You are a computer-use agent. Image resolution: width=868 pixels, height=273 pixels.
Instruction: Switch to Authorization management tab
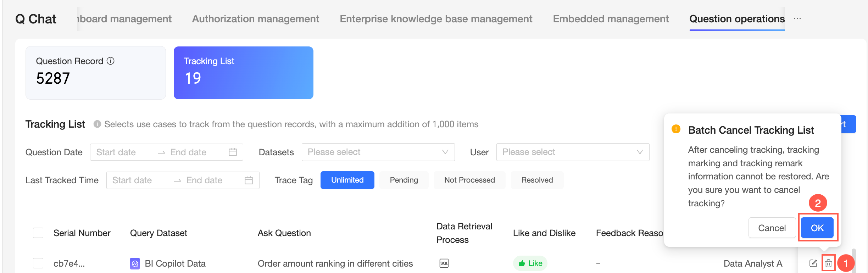[255, 19]
